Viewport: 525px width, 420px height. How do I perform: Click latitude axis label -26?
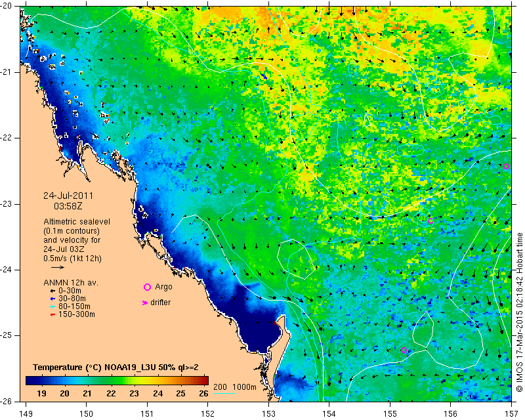point(7,401)
